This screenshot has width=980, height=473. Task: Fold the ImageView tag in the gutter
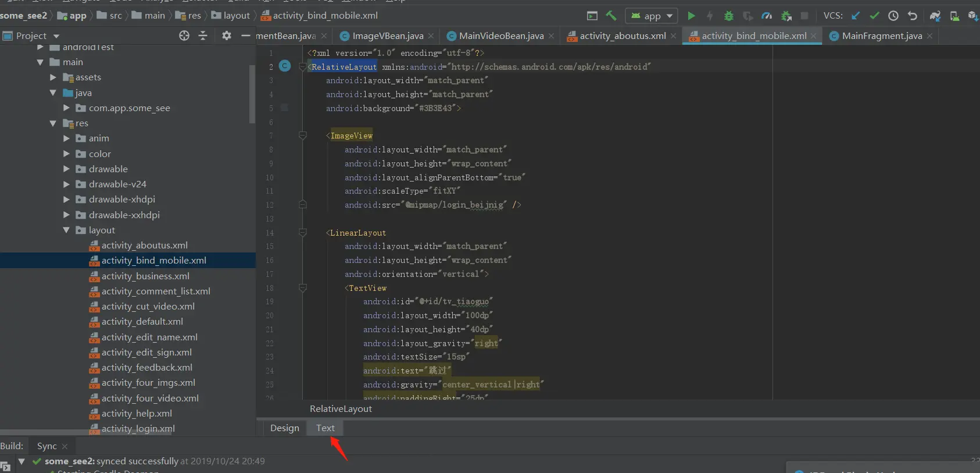(302, 135)
